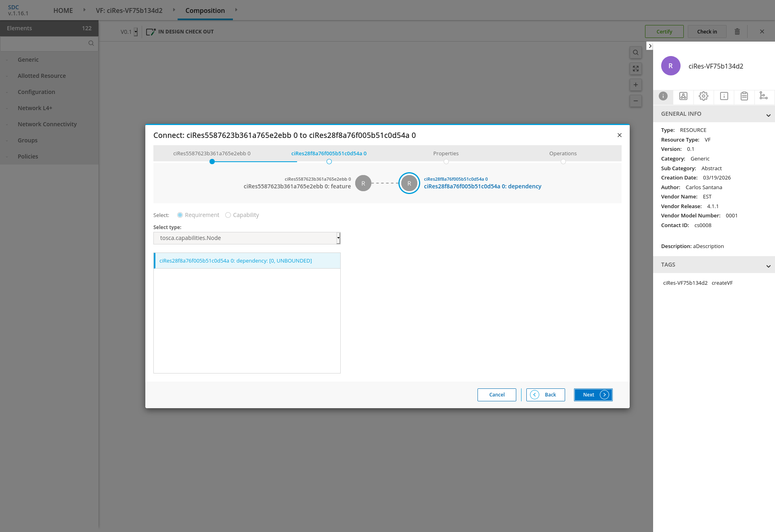Open the properties gear tab icon
Viewport: 775px width, 532px height.
[x=704, y=96]
